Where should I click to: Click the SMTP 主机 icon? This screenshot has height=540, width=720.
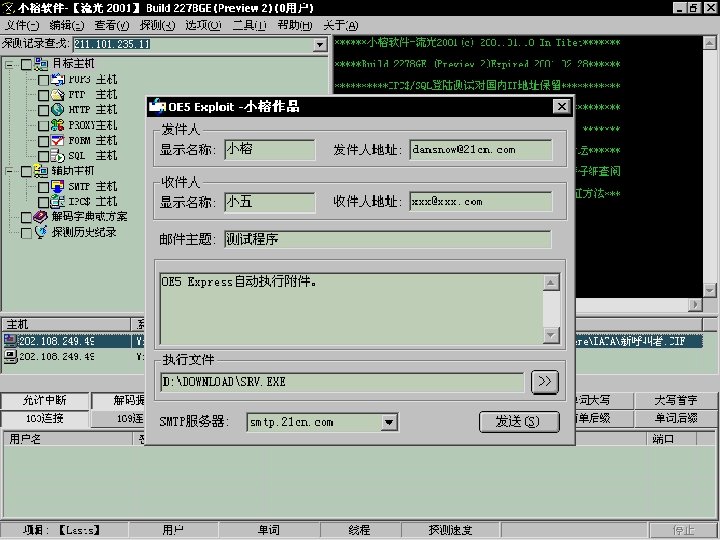57,186
